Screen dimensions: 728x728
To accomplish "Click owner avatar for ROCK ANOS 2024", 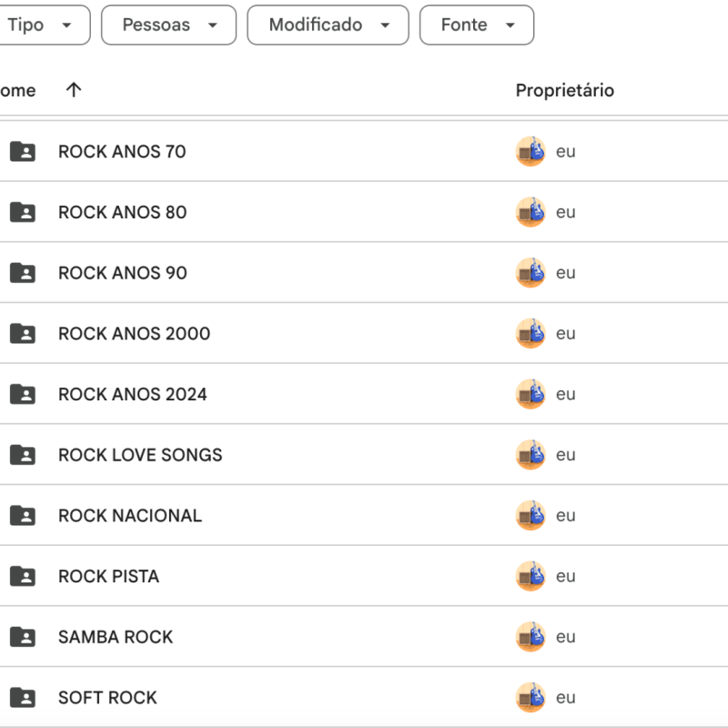I will click(x=531, y=394).
